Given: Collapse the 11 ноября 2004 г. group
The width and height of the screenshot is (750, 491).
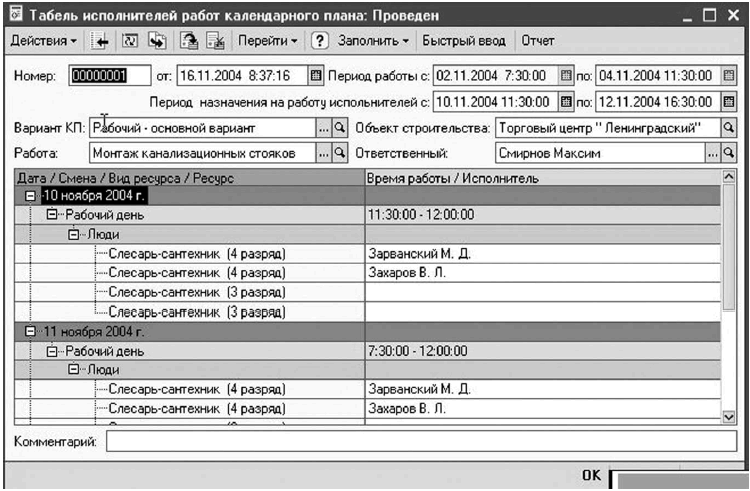Looking at the screenshot, I should 33,331.
